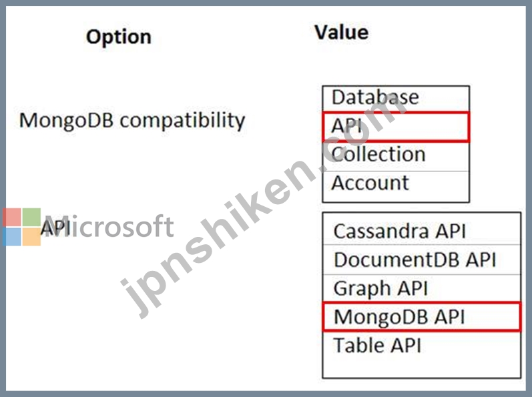Screen dimensions: 532x397
Task: Click the empty row below Table API
Action: pyautogui.click(x=421, y=368)
